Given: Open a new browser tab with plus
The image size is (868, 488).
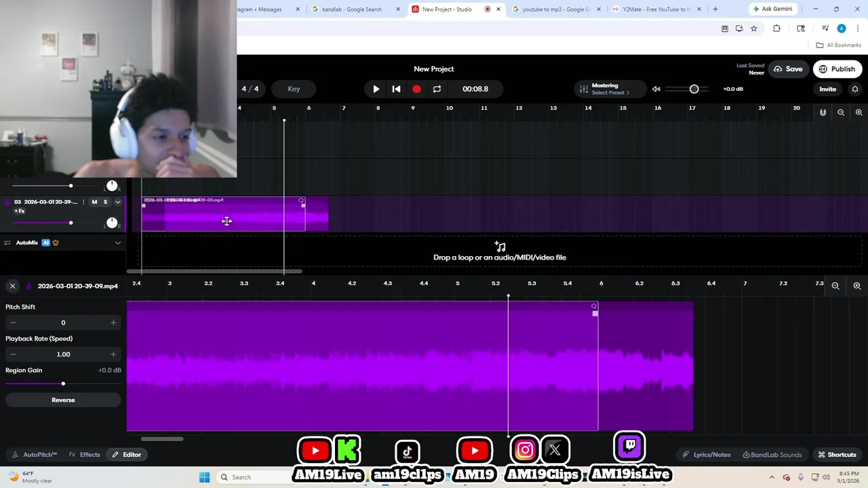Looking at the screenshot, I should [x=715, y=9].
